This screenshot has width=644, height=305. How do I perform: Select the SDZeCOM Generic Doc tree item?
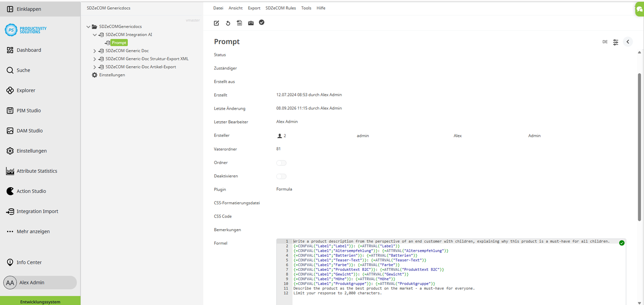click(127, 51)
